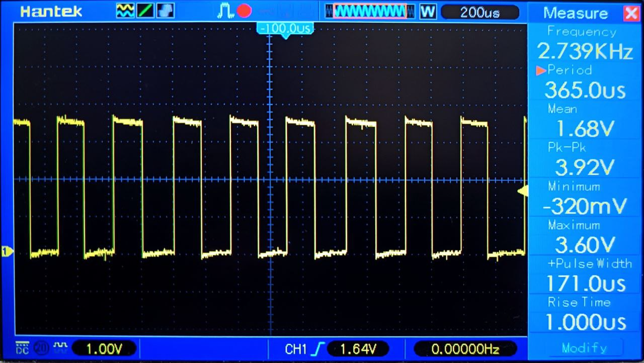Open the 1.64V trigger level field
Viewport: 644px width, 363px height.
tap(358, 348)
